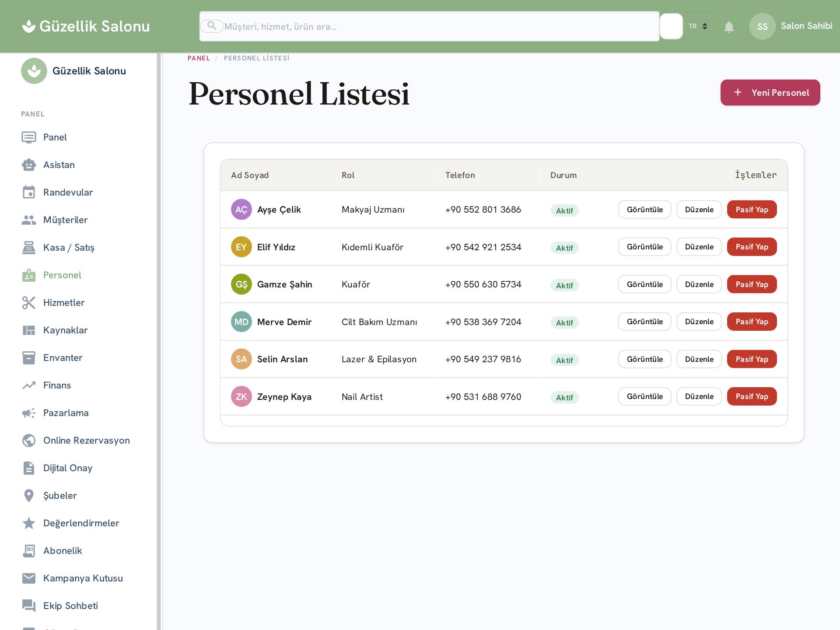Click the Kasa / Satış register icon
840x630 pixels.
click(29, 248)
